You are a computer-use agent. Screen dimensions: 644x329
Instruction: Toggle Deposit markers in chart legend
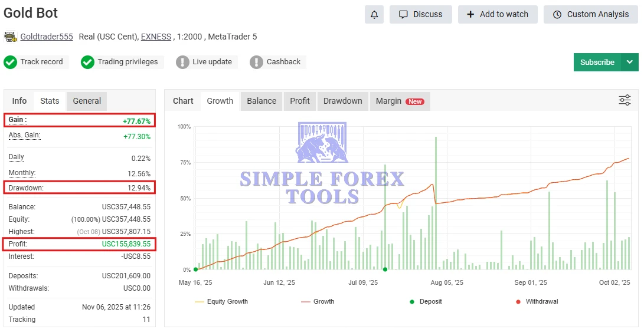[427, 301]
